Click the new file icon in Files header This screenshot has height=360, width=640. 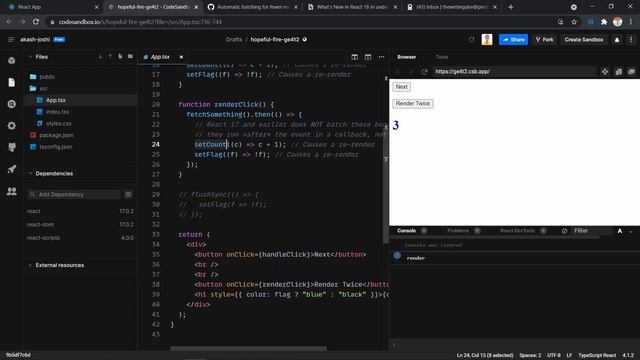pos(120,56)
